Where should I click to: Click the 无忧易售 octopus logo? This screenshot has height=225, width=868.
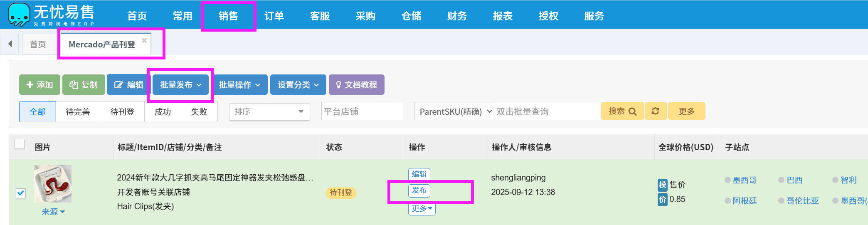click(x=19, y=15)
